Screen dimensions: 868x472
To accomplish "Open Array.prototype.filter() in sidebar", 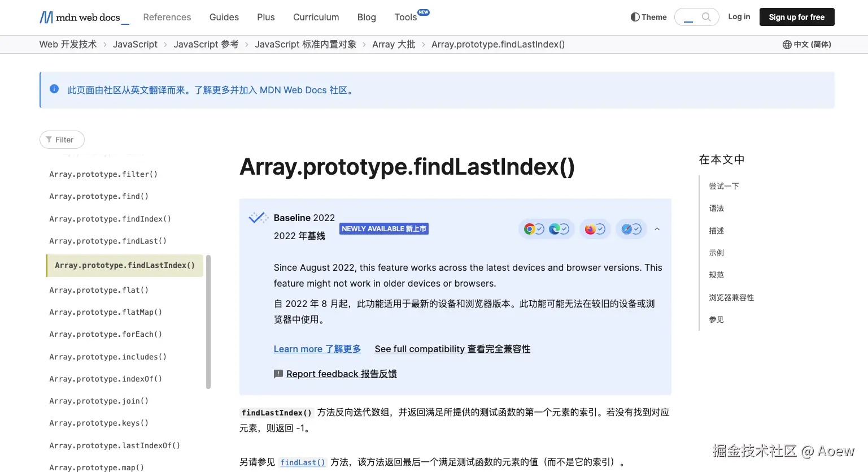I will click(103, 174).
